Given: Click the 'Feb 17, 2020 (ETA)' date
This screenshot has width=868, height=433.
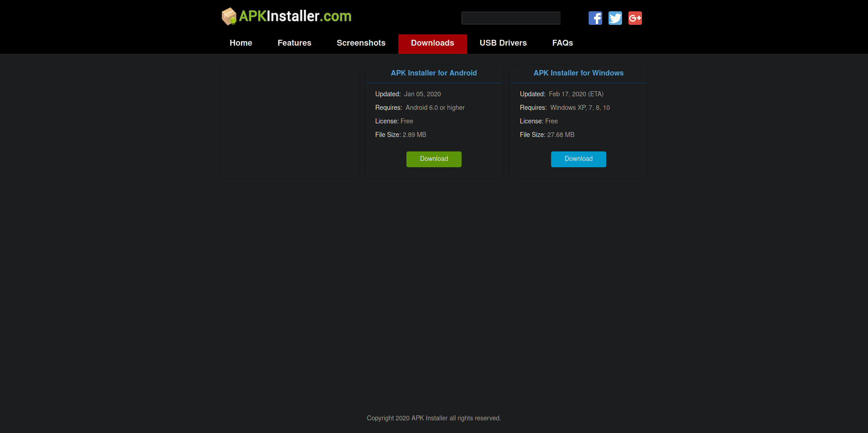Looking at the screenshot, I should (576, 94).
